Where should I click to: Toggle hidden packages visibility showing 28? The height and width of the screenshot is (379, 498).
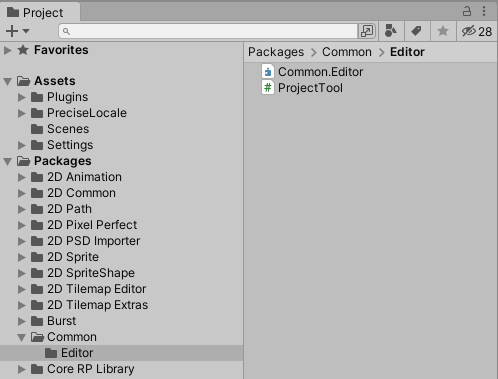477,32
